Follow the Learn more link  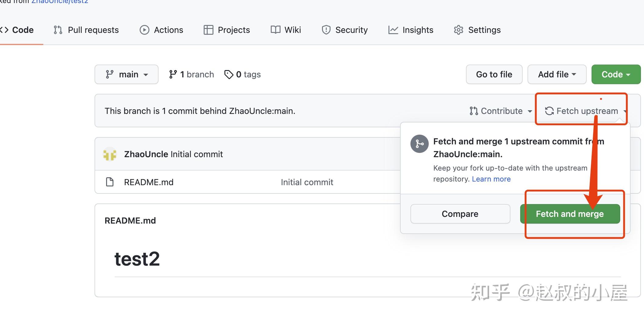(x=491, y=179)
